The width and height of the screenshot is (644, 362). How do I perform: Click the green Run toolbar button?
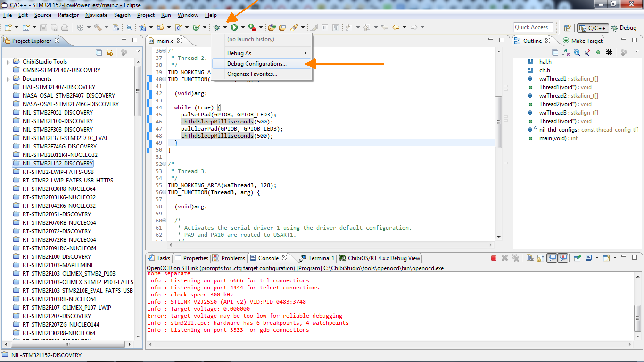pyautogui.click(x=234, y=28)
